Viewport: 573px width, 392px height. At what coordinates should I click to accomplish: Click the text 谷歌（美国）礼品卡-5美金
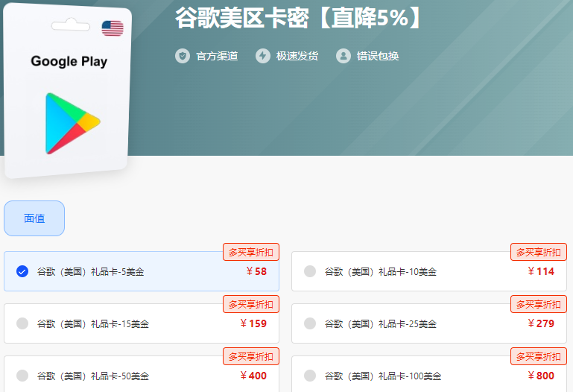click(x=91, y=272)
